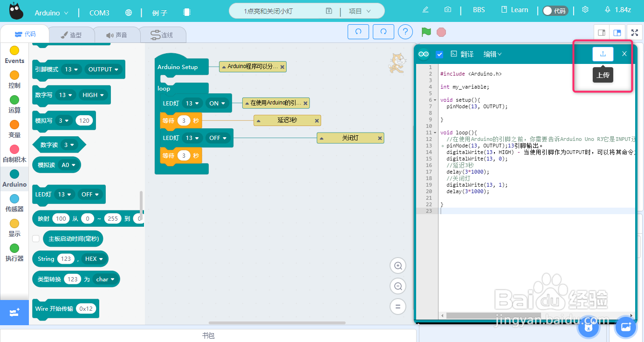Switch to large stage layout
Image resolution: width=644 pixels, height=342 pixels.
point(617,33)
